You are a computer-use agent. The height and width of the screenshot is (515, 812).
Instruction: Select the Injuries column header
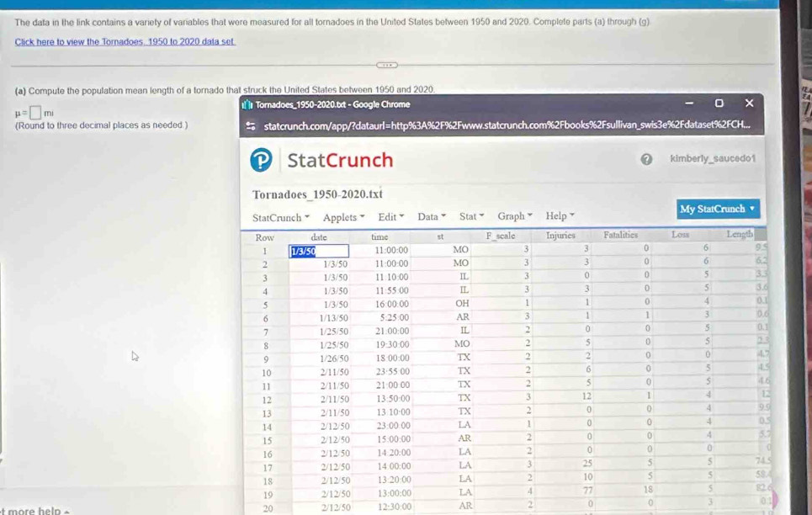pyautogui.click(x=560, y=236)
